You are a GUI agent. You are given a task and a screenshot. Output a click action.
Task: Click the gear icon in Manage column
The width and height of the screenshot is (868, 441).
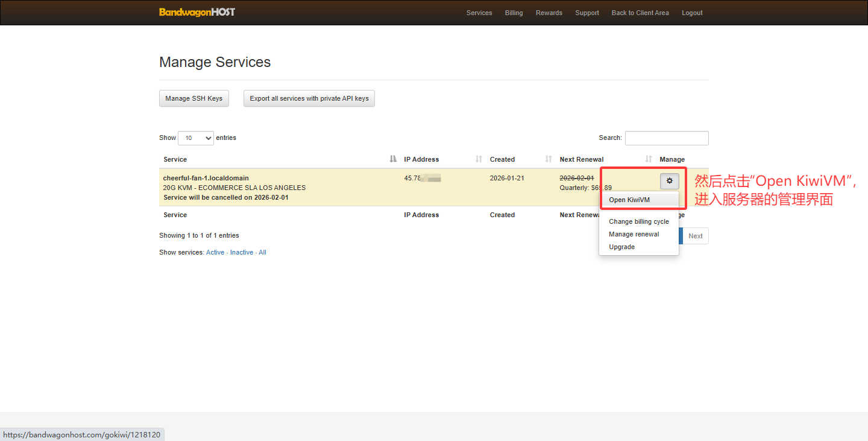click(x=669, y=180)
